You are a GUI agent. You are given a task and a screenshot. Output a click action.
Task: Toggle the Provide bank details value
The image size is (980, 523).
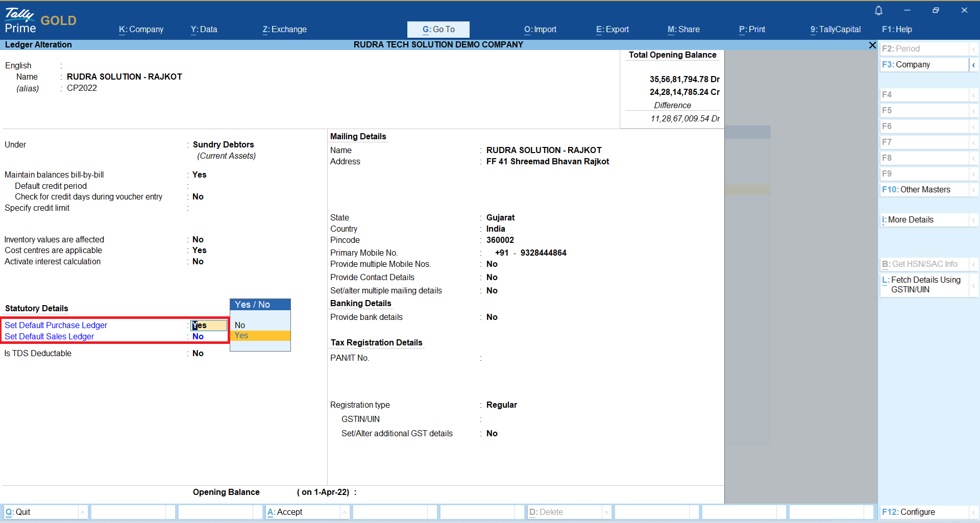pos(492,317)
